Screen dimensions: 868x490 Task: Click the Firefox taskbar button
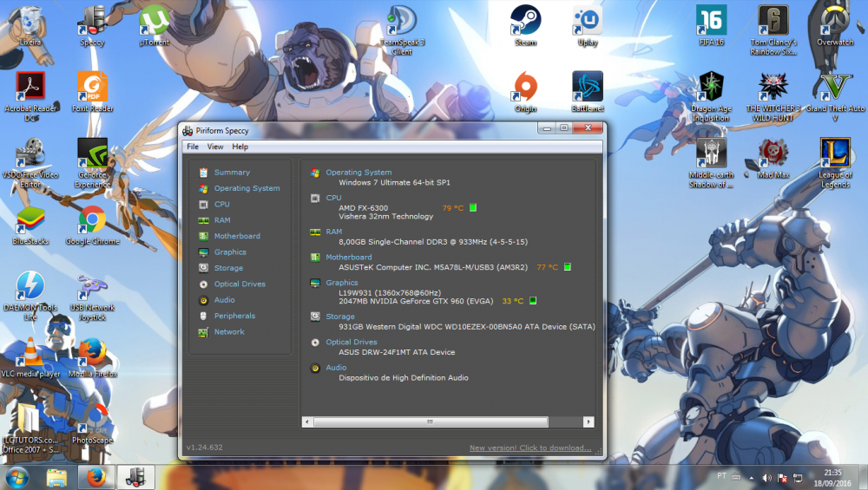point(96,477)
